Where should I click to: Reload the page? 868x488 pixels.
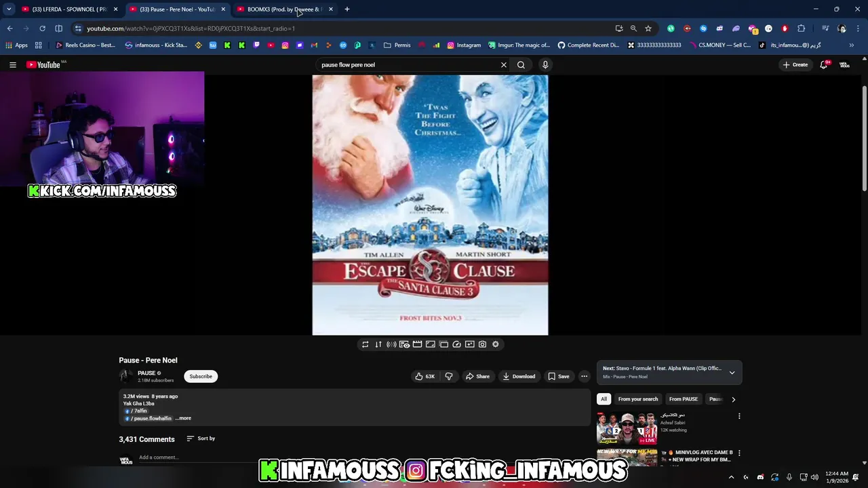point(42,28)
